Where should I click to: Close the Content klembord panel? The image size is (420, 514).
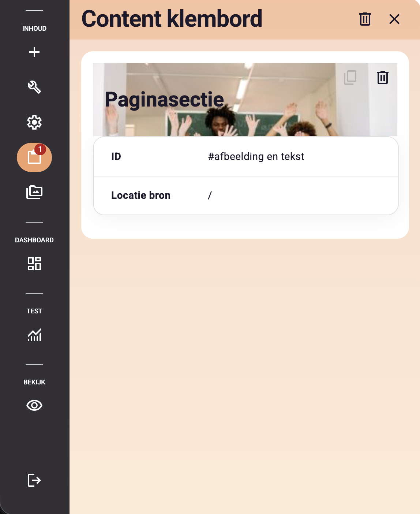pyautogui.click(x=394, y=19)
